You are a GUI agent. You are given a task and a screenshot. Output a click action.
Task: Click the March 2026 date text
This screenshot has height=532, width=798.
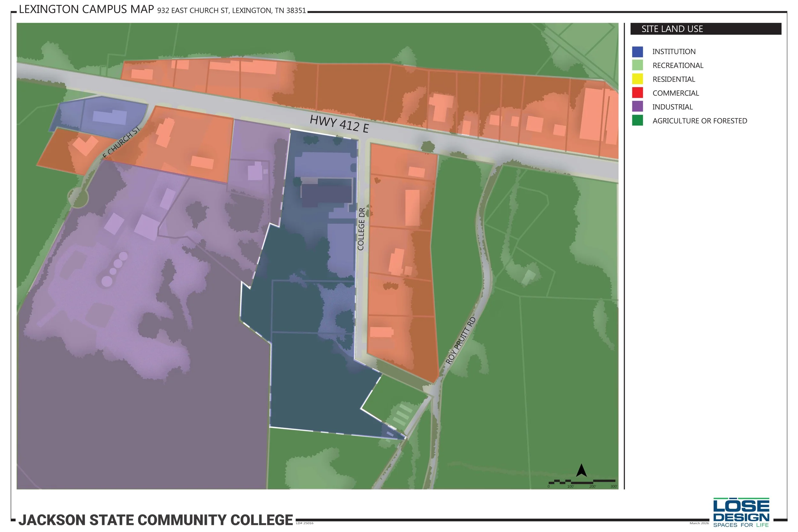(699, 523)
